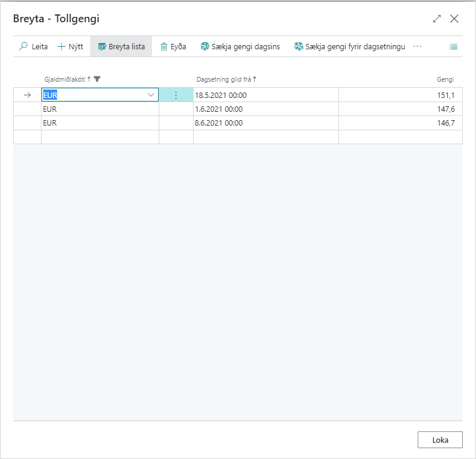Click the Leita search magnifier icon
The height and width of the screenshot is (459, 476).
pos(23,47)
